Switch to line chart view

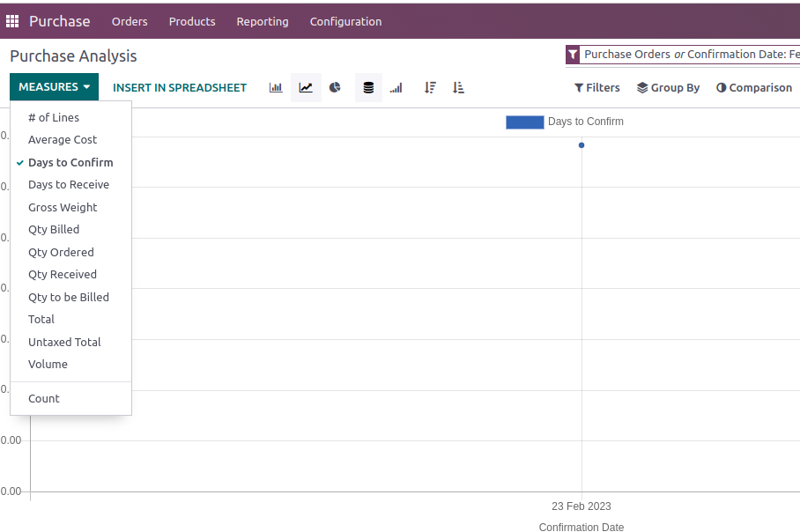coord(306,88)
